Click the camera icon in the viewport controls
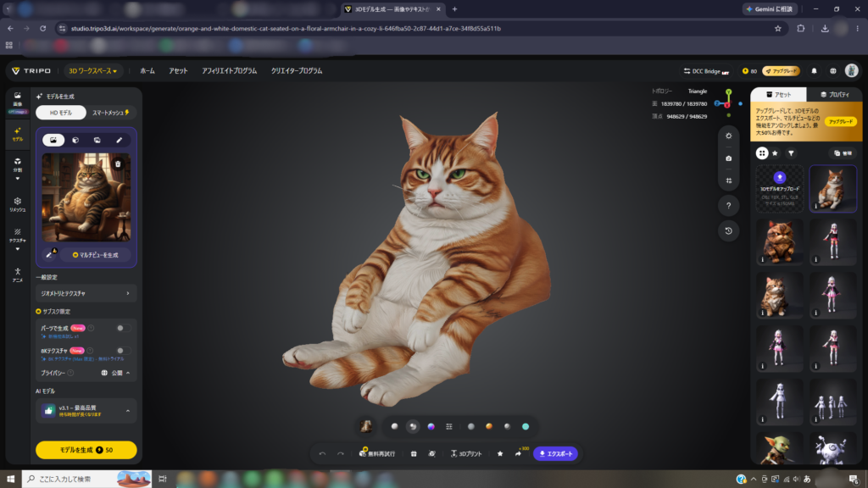Viewport: 868px width, 488px height. [728, 158]
